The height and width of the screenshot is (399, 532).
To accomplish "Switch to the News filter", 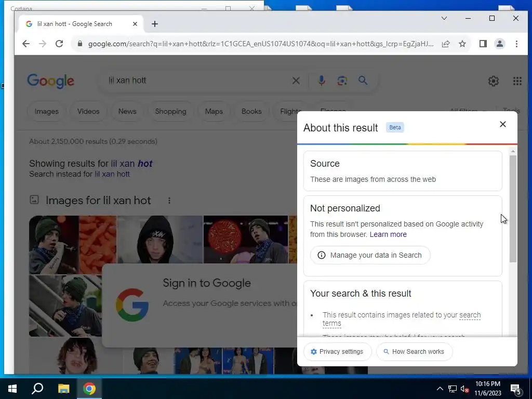I will (x=127, y=111).
